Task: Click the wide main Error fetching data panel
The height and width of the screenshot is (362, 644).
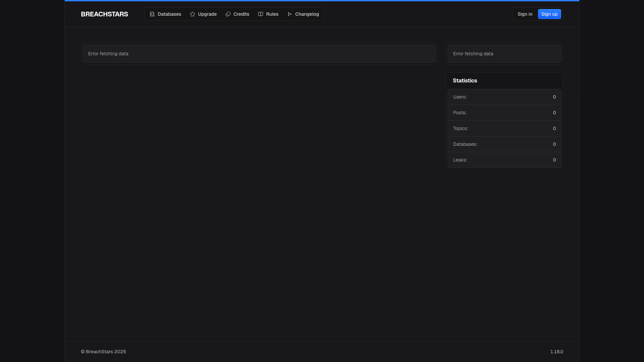Action: (x=259, y=54)
